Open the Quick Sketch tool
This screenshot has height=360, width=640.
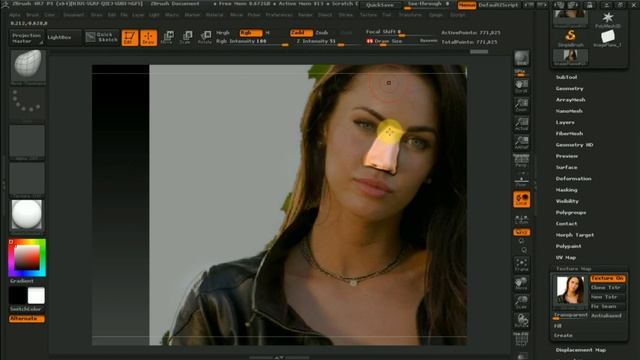point(102,38)
